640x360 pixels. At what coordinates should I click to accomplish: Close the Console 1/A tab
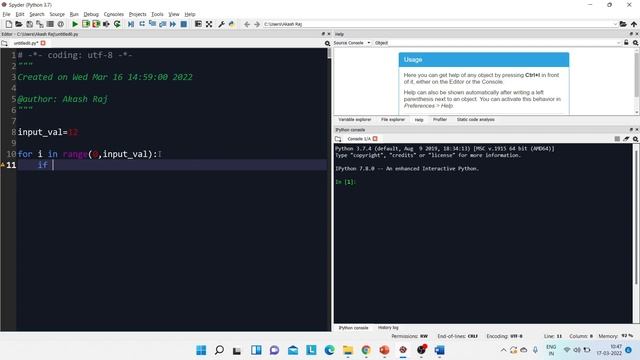click(375, 139)
